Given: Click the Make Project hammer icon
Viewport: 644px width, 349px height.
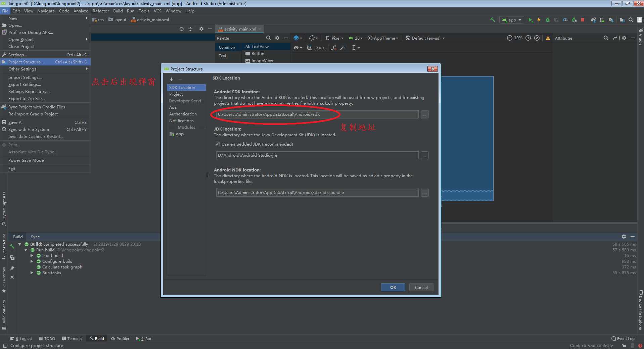Looking at the screenshot, I should click(493, 20).
